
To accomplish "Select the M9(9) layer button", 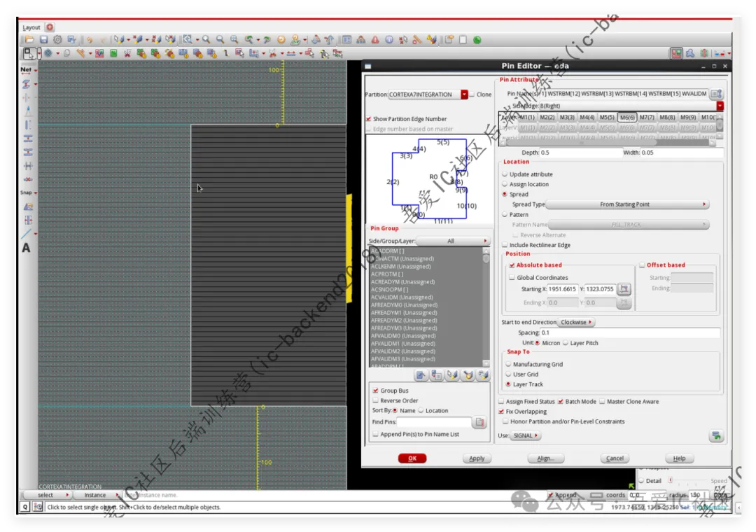I will coord(687,117).
